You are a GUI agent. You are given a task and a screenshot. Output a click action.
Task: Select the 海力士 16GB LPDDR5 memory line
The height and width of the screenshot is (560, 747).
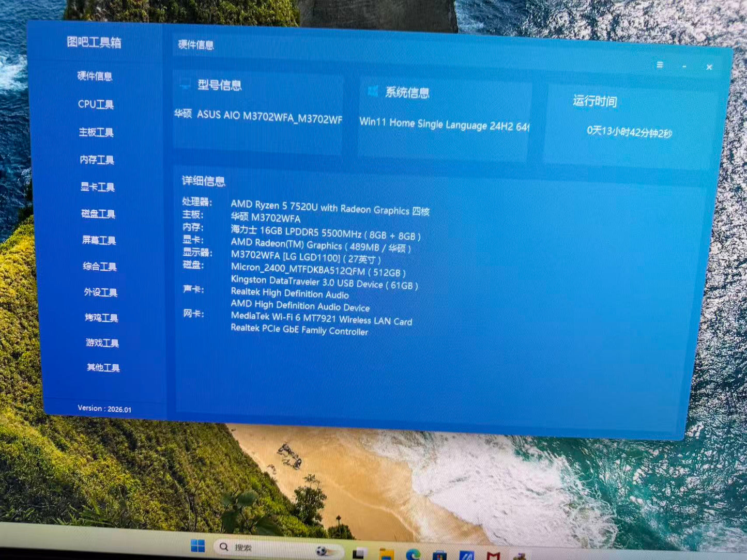[x=326, y=232]
